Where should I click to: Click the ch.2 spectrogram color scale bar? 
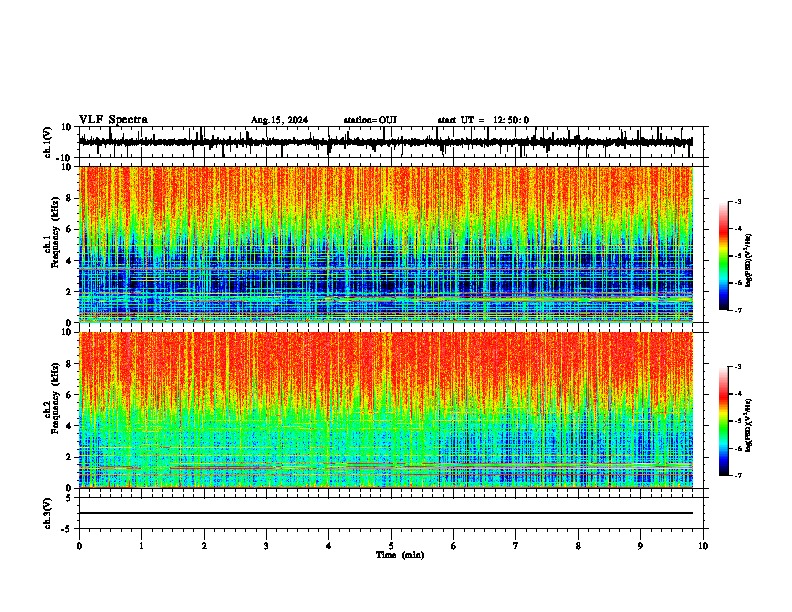(x=724, y=421)
